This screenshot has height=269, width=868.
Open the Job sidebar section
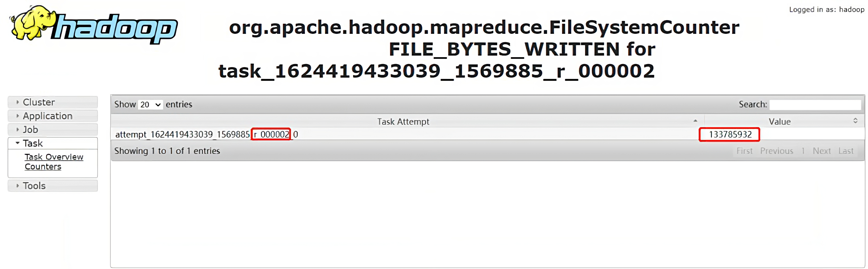click(53, 130)
